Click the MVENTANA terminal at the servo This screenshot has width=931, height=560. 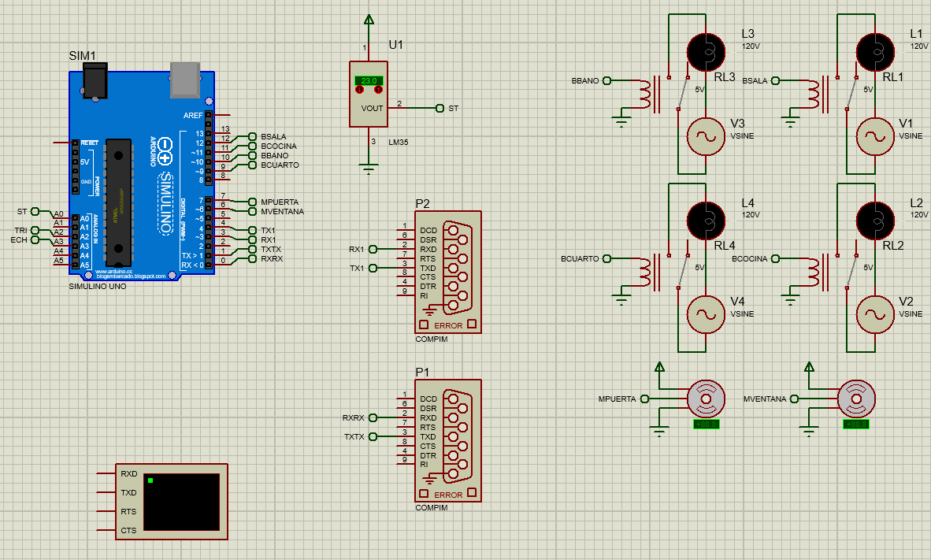[x=795, y=399]
